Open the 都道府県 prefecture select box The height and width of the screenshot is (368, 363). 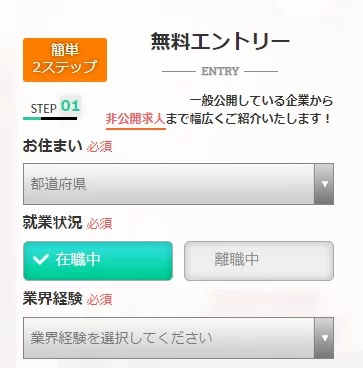(178, 184)
